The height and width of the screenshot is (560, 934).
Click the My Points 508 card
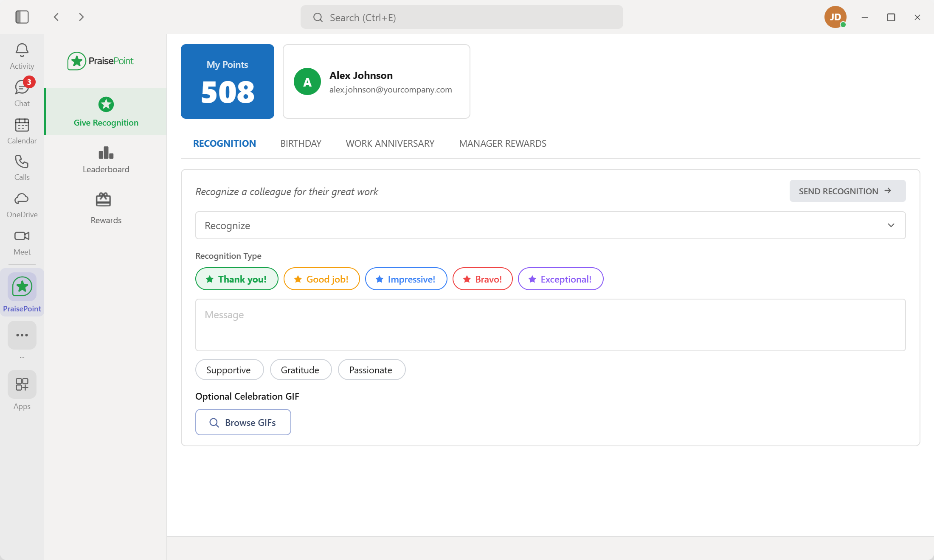pos(228,81)
